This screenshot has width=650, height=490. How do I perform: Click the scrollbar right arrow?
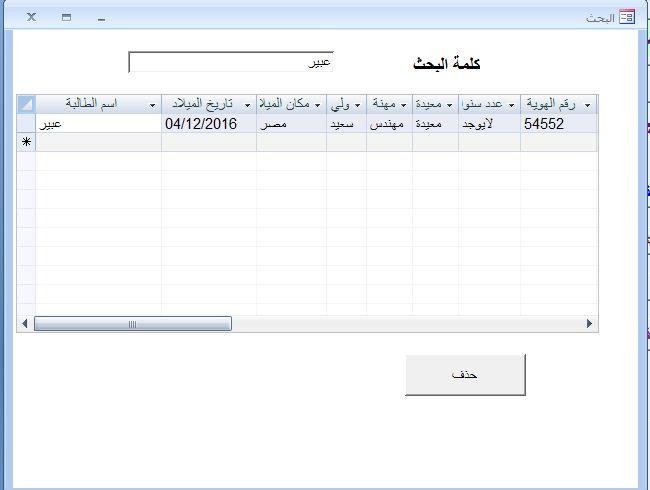pos(589,324)
